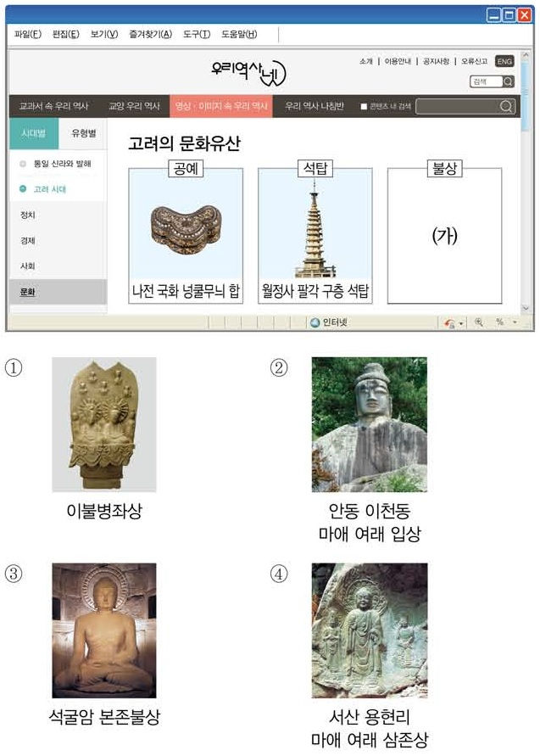Click the 인터넷 globe icon in the status bar
The height and width of the screenshot is (756, 540).
315,322
